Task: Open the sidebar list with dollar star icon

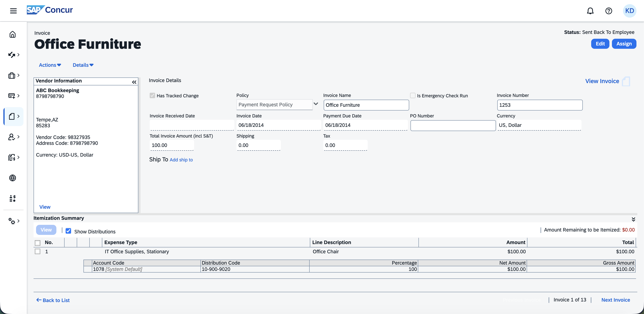Action: 13,198
